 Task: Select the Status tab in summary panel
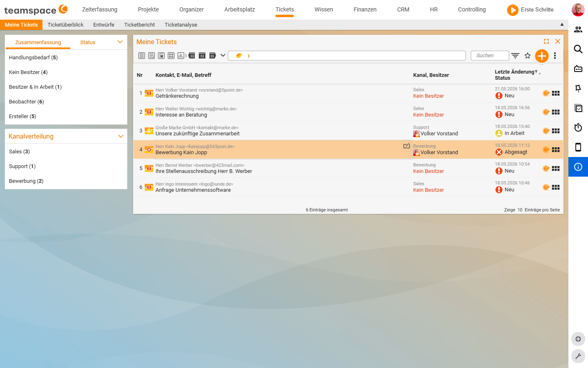click(88, 43)
